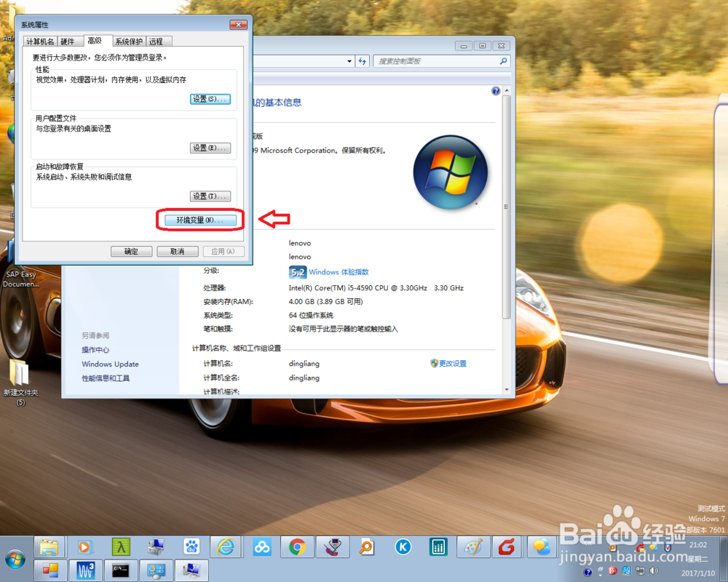Click the blue Help question mark icon
The image size is (728, 582).
tap(496, 90)
